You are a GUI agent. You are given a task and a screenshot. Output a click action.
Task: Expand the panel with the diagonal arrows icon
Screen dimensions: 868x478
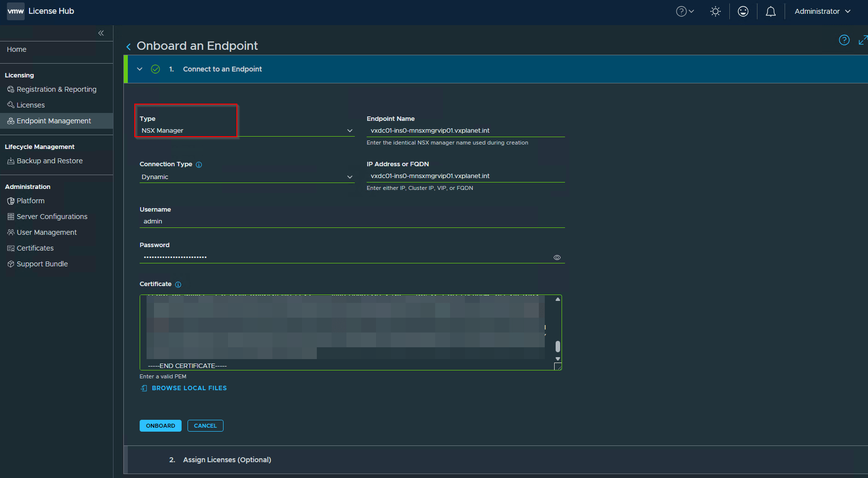(x=863, y=40)
